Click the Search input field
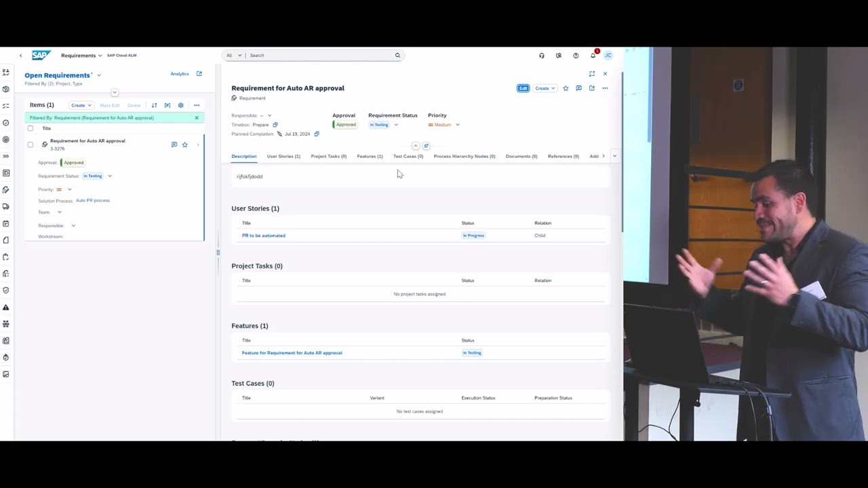 [320, 56]
